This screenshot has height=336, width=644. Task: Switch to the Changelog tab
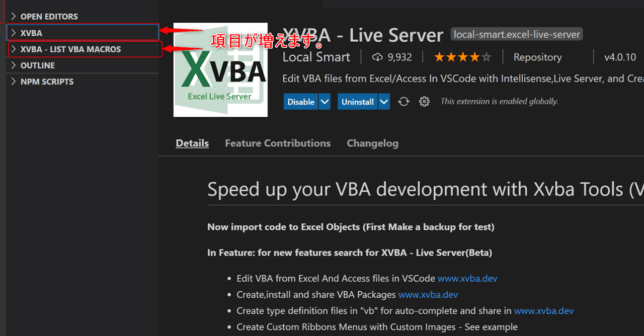[372, 143]
